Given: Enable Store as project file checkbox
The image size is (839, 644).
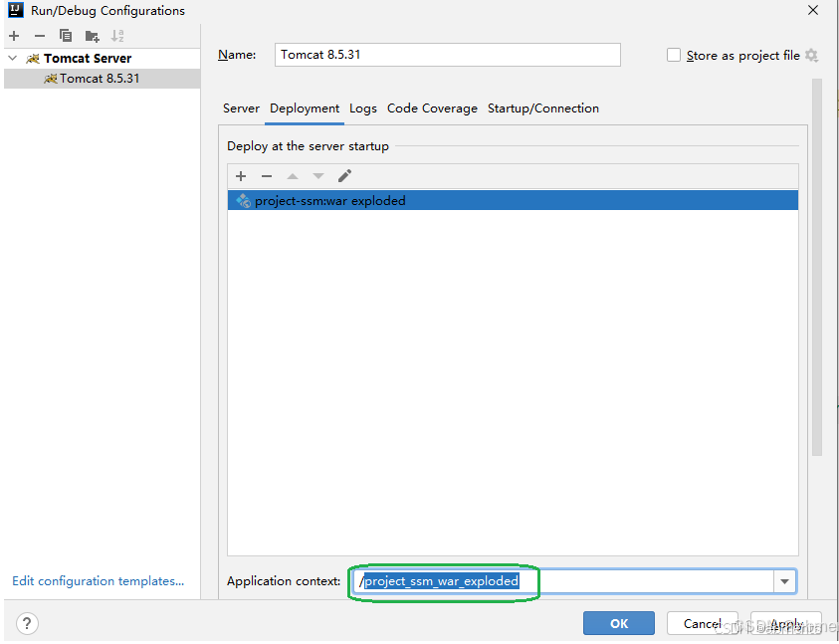Looking at the screenshot, I should pyautogui.click(x=674, y=56).
